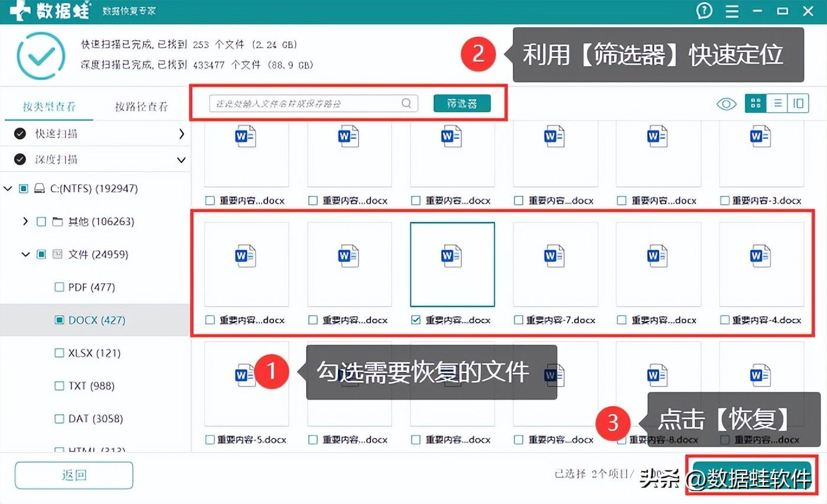
Task: Tick the checkbox for 重要内容-7.docx
Action: click(518, 320)
